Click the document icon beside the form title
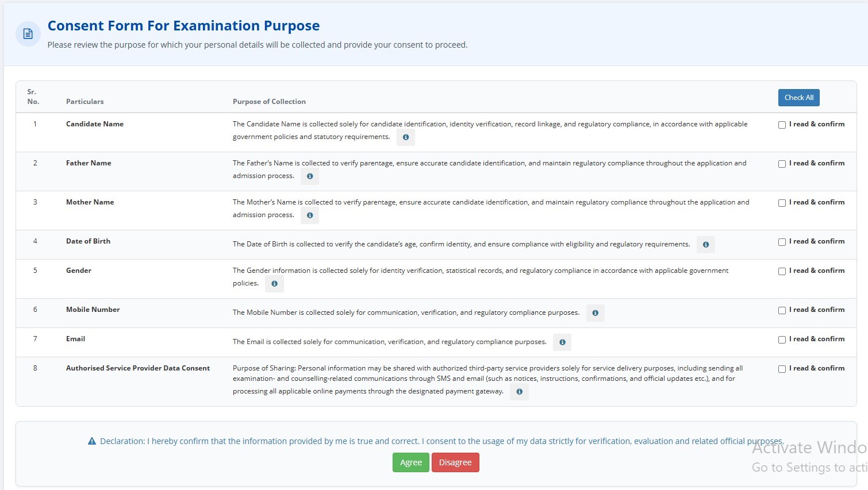Screen dimensions: 868x490 [28, 34]
